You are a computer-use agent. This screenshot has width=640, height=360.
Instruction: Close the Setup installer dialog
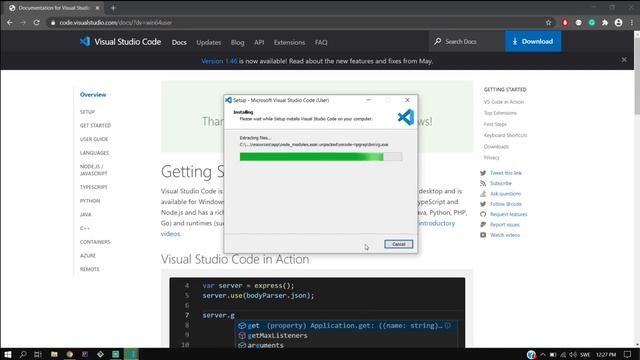407,100
